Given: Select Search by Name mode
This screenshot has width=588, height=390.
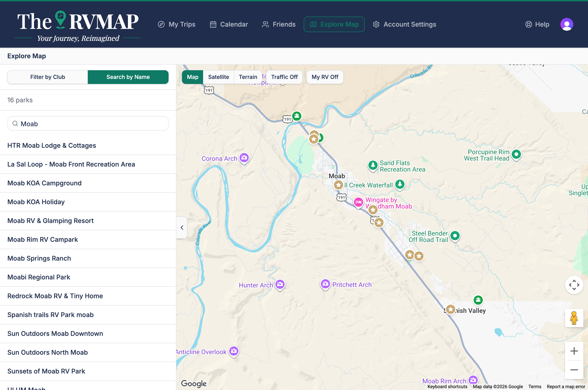Looking at the screenshot, I should click(x=128, y=77).
